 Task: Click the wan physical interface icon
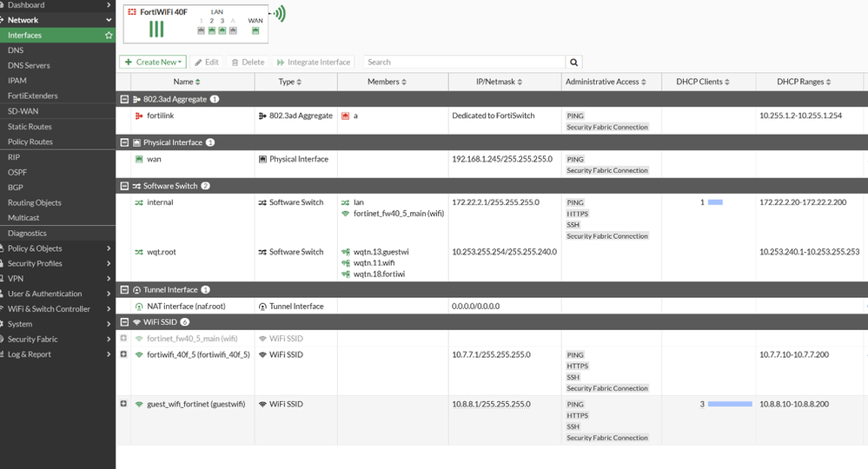139,159
